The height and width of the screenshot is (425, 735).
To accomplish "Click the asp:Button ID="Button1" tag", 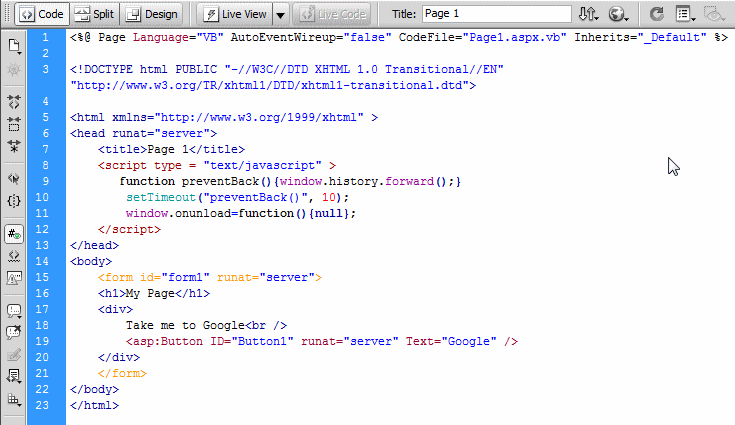I will point(322,341).
